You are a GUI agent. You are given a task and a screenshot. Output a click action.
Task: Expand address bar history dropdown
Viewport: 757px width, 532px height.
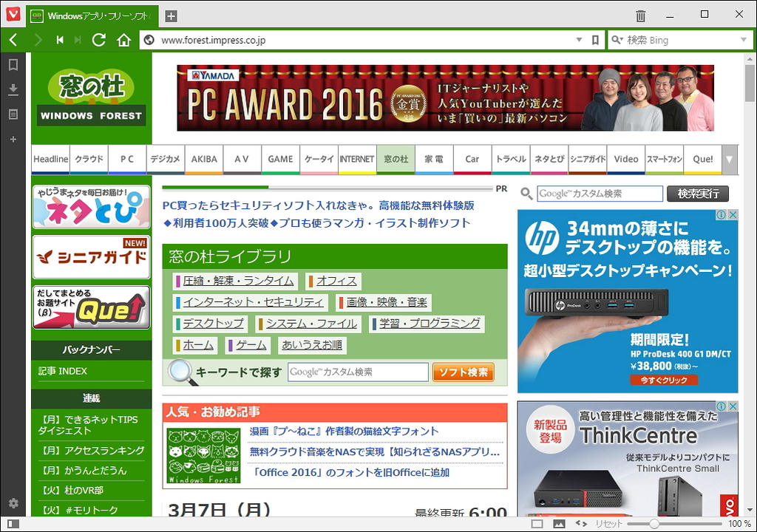(579, 40)
